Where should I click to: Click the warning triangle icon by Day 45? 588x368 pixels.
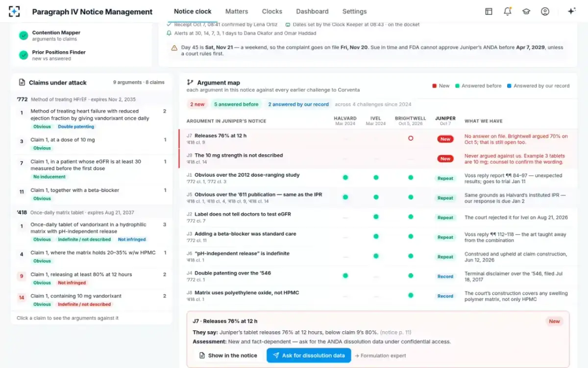point(174,48)
